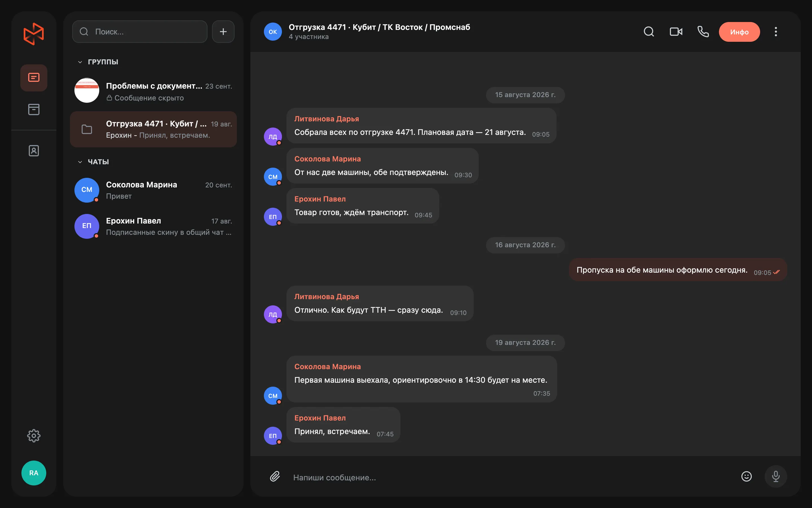Click the ЕП avatar beside 07:45 message
812x508 pixels.
pyautogui.click(x=273, y=436)
